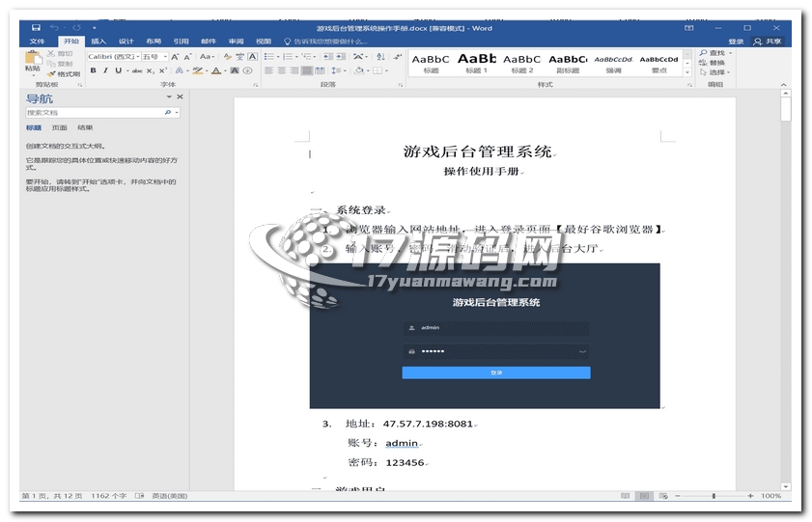The width and height of the screenshot is (812, 522).
Task: Click the Enclose Characters circle icon
Action: [247, 70]
